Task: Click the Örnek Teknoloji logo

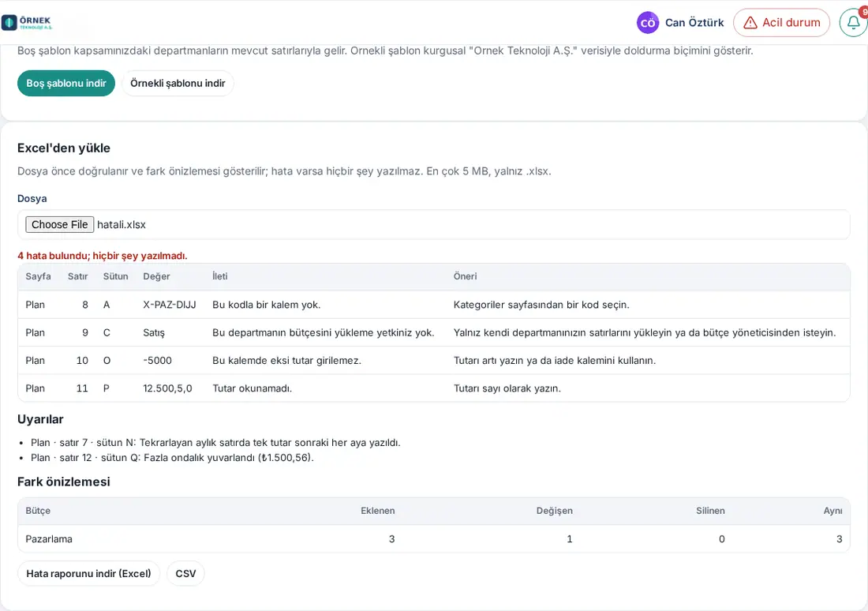Action: pos(27,22)
